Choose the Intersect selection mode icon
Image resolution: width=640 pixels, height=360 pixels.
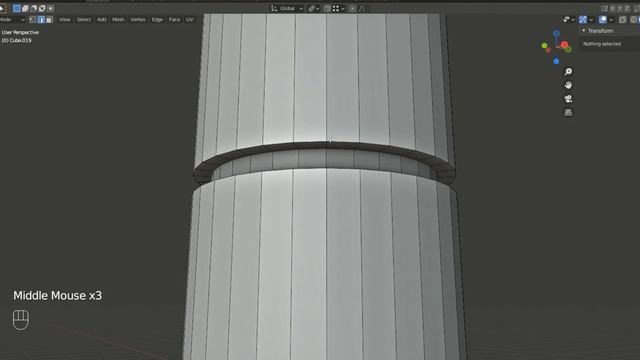51,8
